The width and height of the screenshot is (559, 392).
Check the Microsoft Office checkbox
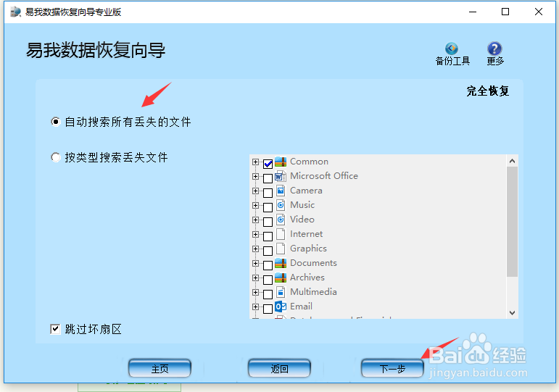tap(268, 178)
